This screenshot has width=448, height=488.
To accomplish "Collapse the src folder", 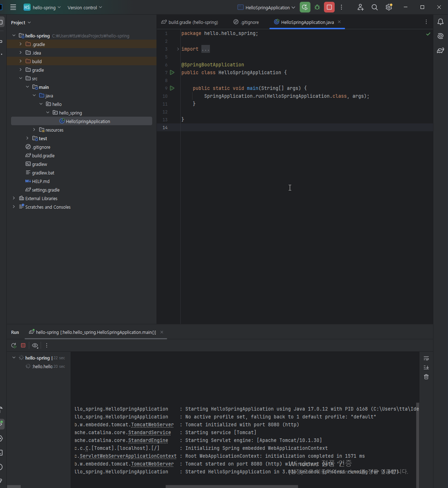I will pos(21,78).
